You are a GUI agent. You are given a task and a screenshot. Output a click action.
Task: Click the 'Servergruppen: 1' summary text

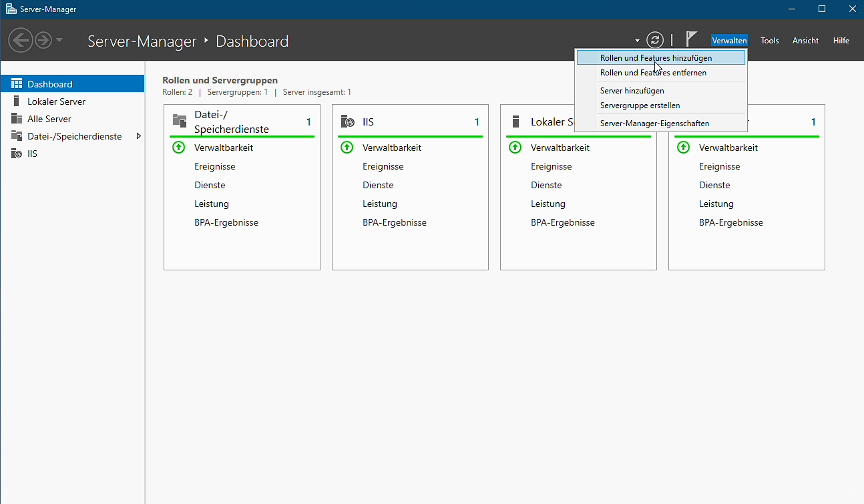click(x=238, y=92)
